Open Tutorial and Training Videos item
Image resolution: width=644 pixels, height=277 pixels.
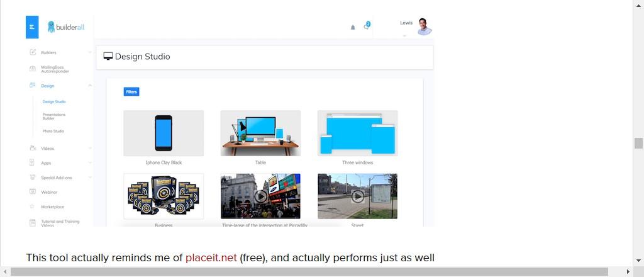pyautogui.click(x=60, y=223)
